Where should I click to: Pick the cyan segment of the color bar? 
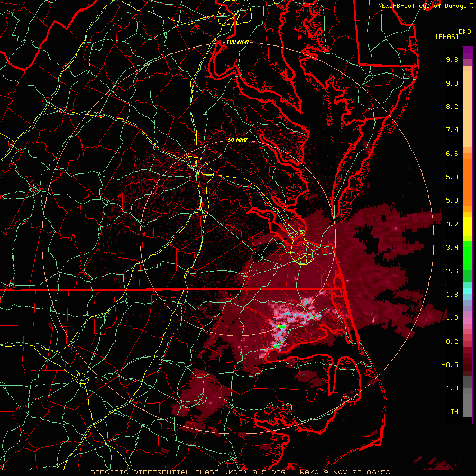pos(467,291)
